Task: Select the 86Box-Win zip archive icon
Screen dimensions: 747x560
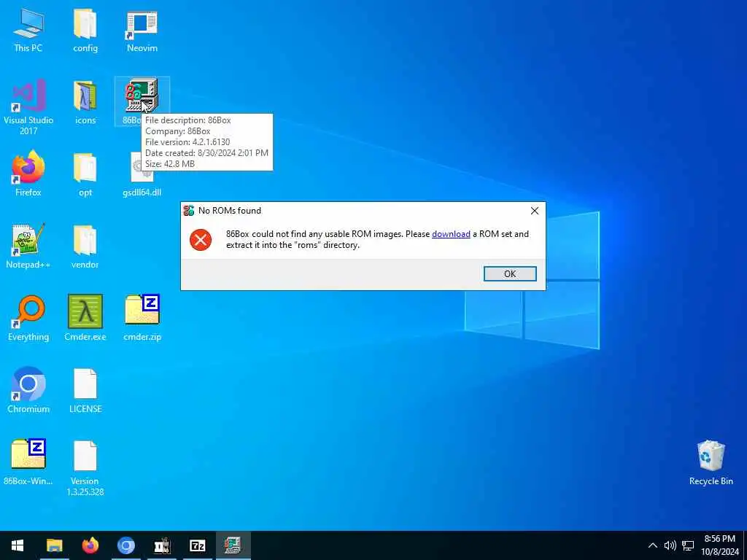Action: [x=28, y=462]
